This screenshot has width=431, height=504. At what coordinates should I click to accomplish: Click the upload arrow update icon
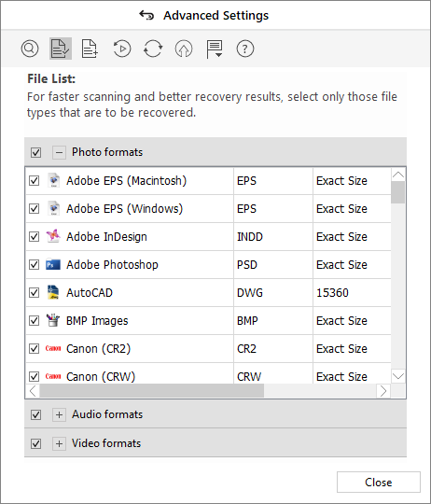[184, 49]
